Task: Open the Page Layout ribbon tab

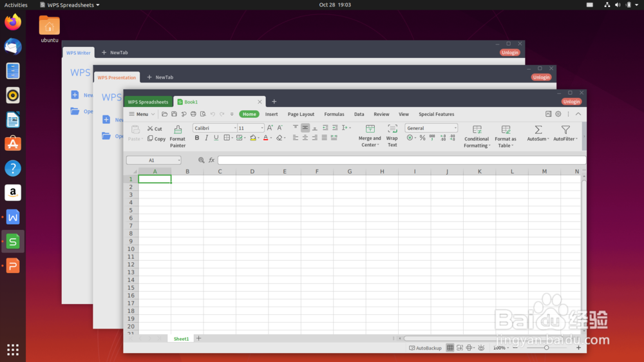Action: click(301, 114)
